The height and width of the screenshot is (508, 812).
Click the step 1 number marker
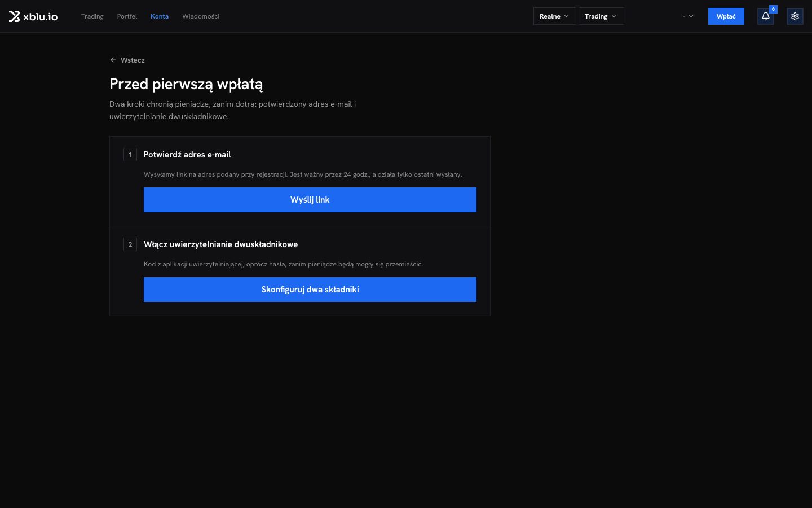(x=130, y=155)
